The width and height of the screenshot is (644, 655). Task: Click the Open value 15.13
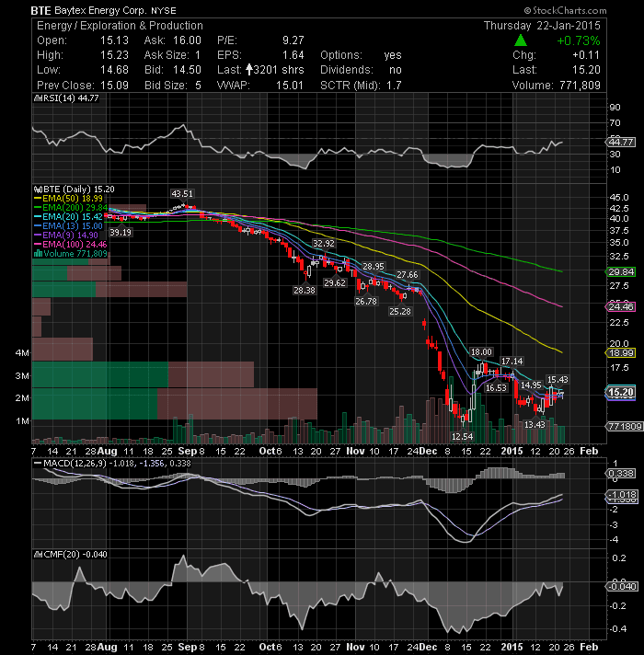pyautogui.click(x=114, y=40)
